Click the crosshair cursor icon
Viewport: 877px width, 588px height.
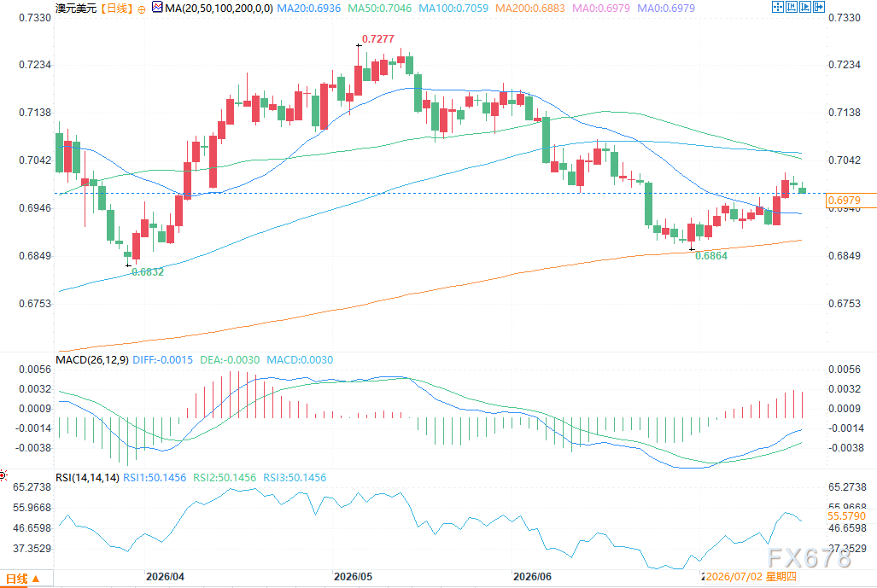point(777,7)
